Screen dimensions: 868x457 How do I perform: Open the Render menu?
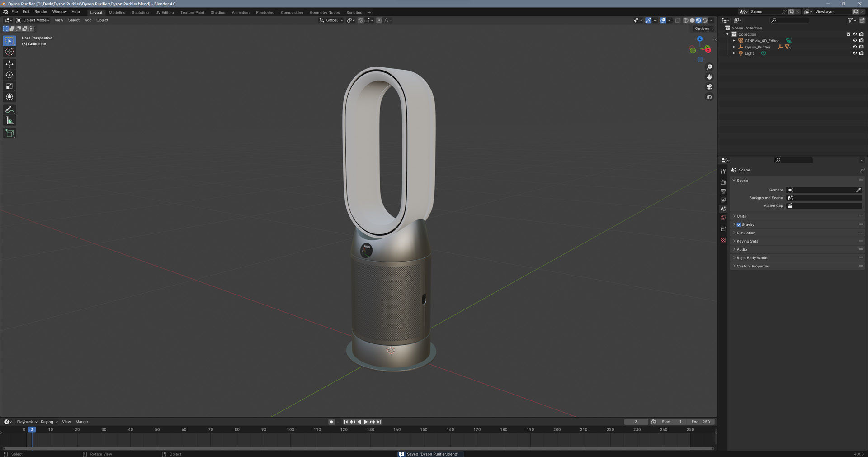(41, 12)
